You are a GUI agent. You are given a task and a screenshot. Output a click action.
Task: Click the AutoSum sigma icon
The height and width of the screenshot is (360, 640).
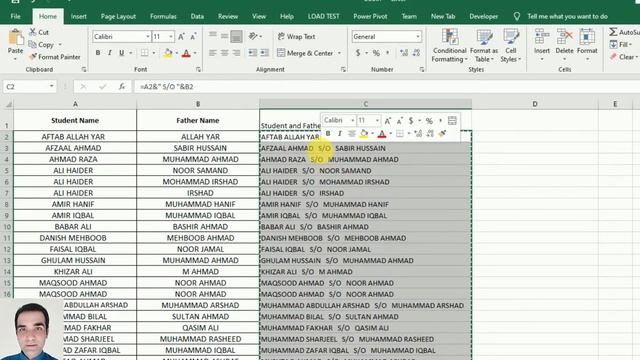[x=613, y=32]
